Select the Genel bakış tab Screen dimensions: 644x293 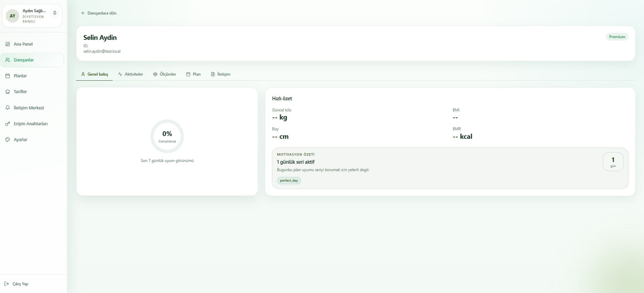(95, 74)
